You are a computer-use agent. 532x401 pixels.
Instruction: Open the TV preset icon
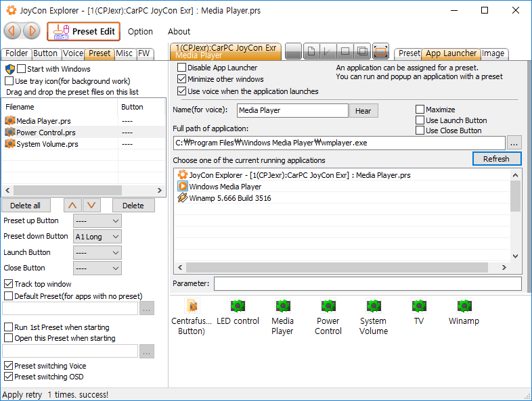tap(419, 312)
